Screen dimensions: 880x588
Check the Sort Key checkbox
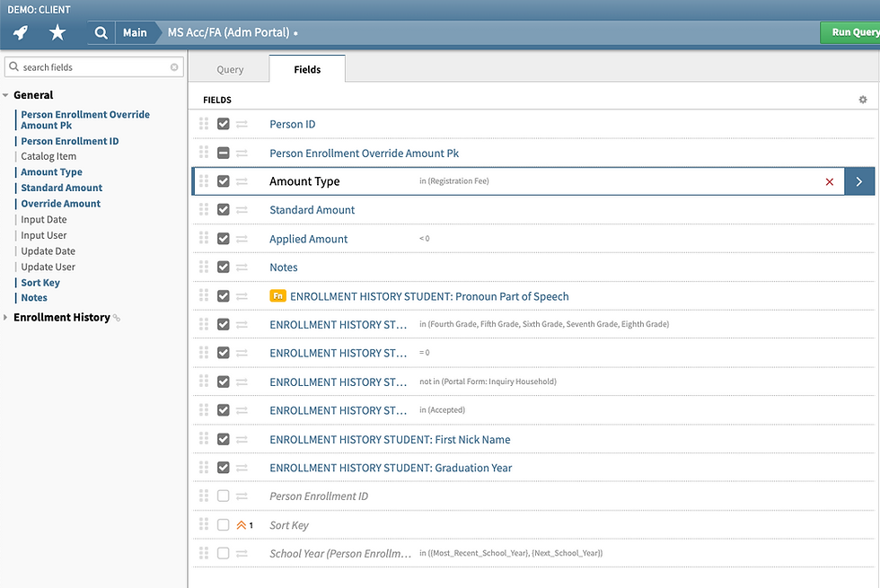[224, 524]
